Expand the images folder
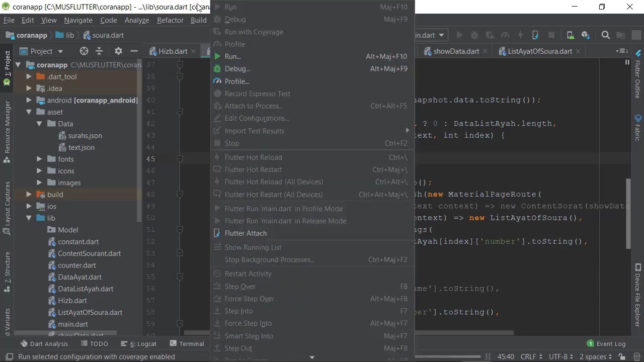Viewport: 644px width, 362px height. (39, 183)
